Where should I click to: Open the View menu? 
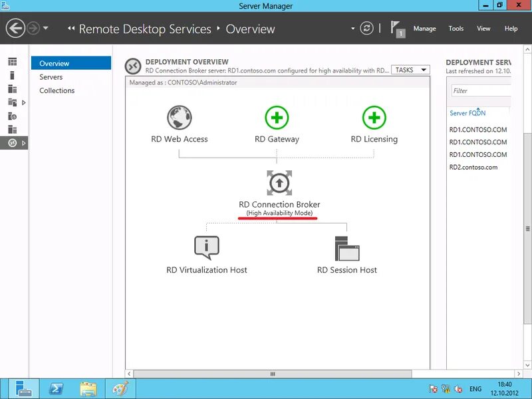tap(483, 29)
